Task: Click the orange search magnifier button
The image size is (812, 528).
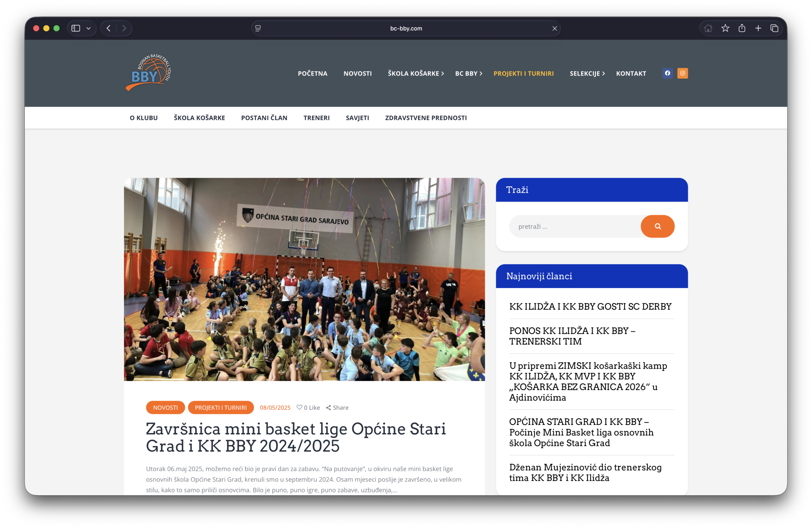Action: coord(658,226)
